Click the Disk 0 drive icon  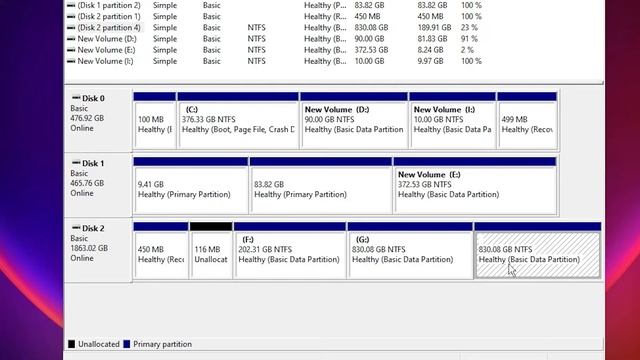tap(76, 98)
